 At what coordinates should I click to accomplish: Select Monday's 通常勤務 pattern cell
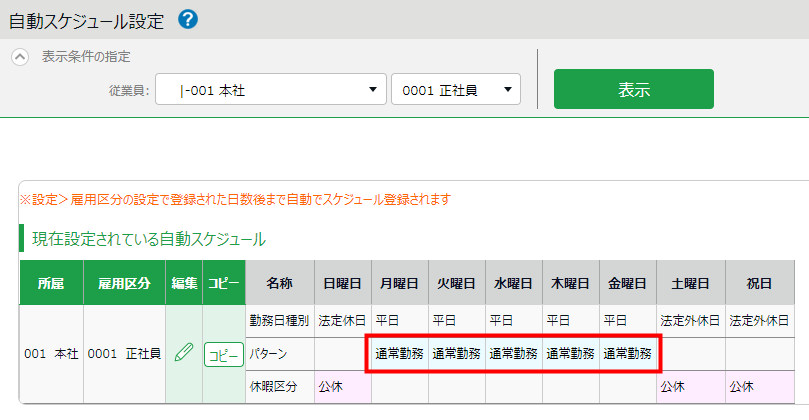[x=399, y=353]
